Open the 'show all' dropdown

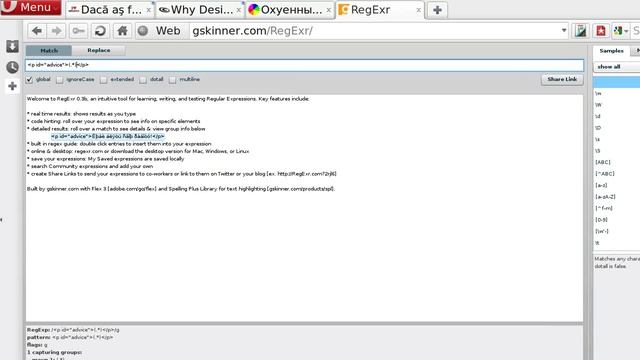[617, 67]
